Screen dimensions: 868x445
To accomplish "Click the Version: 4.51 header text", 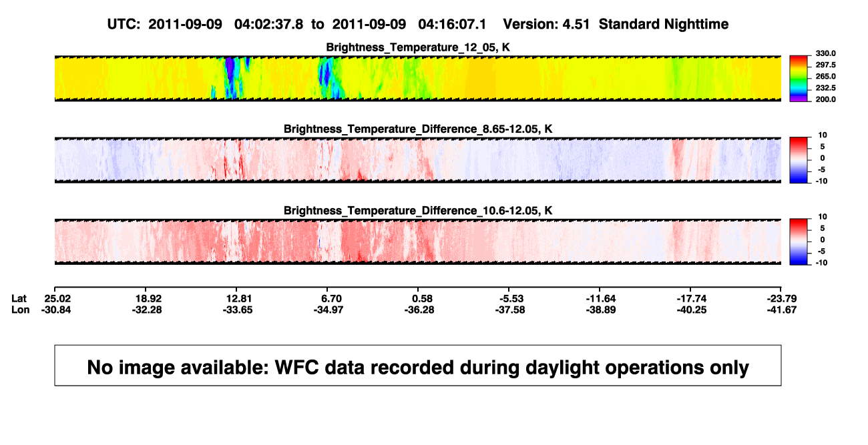I will coord(548,24).
